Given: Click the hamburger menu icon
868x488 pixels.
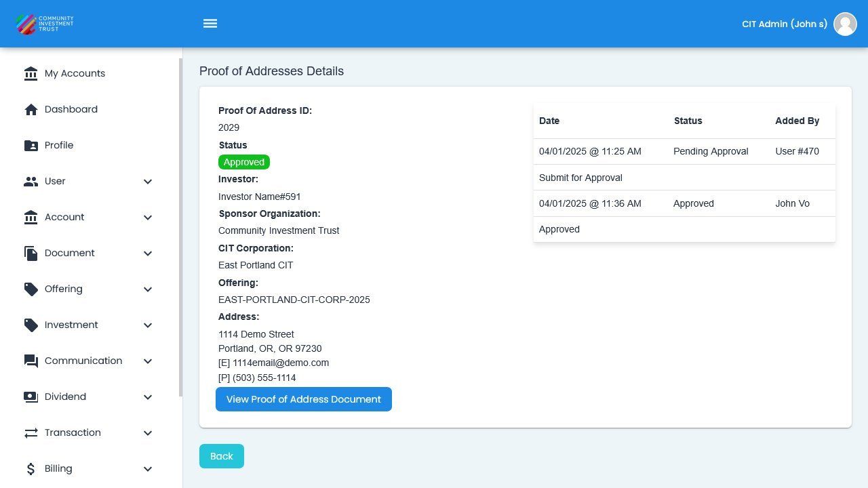Looking at the screenshot, I should [x=210, y=24].
